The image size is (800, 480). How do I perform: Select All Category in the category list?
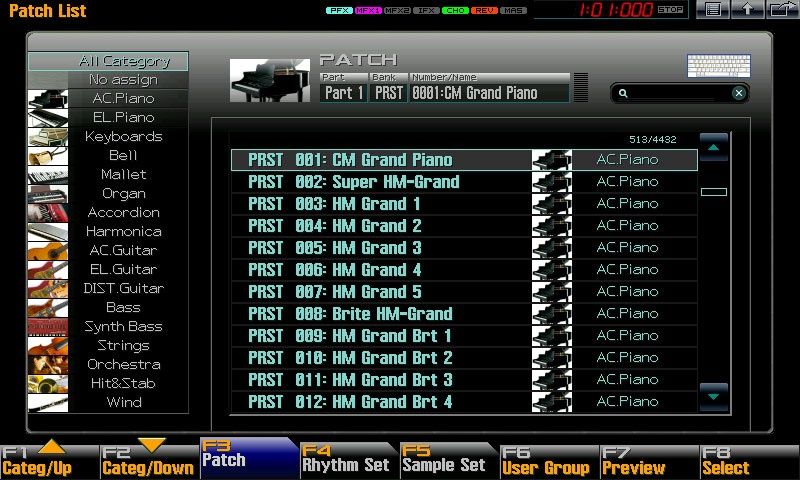point(108,61)
